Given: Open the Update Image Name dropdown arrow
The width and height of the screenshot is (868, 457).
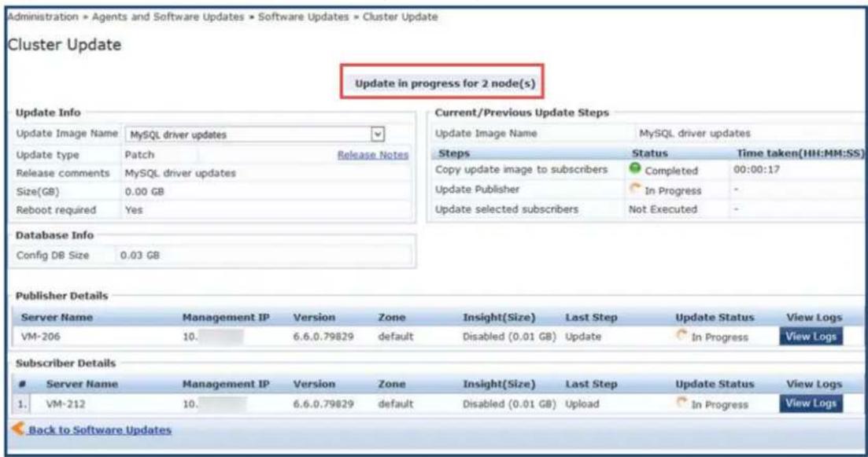Looking at the screenshot, I should point(378,135).
